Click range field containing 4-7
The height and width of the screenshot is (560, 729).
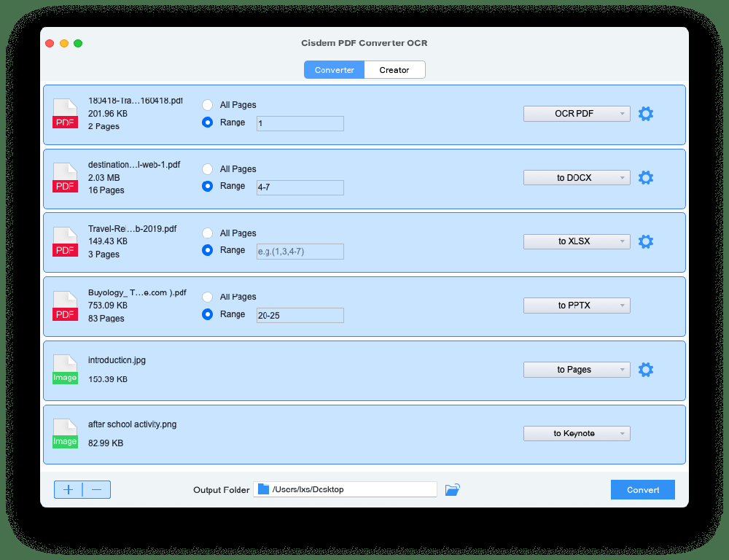tap(300, 187)
